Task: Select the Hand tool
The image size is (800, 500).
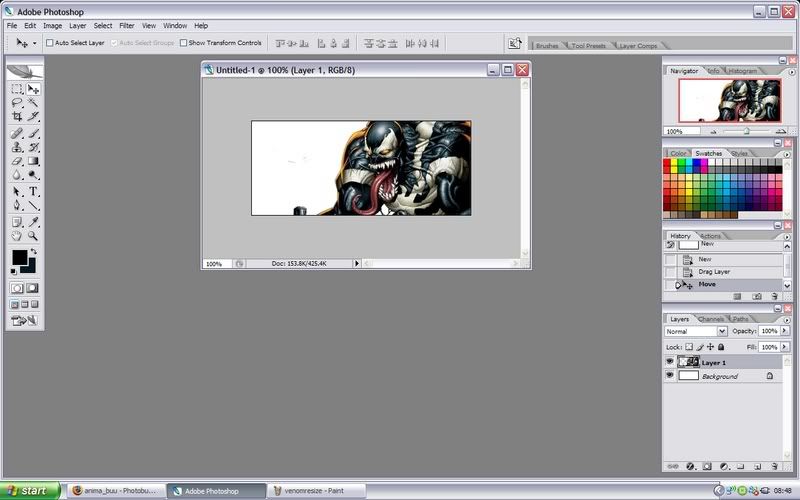Action: pos(17,236)
